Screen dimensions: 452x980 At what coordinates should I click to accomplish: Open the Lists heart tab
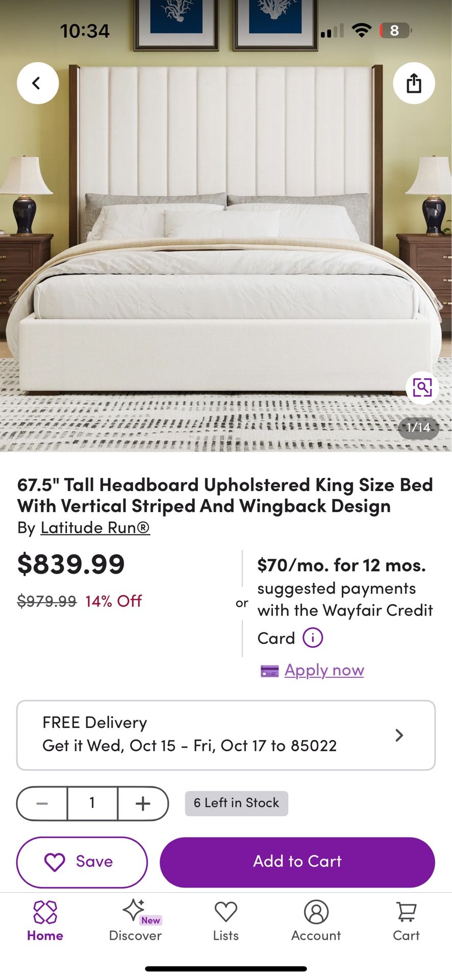pyautogui.click(x=225, y=921)
